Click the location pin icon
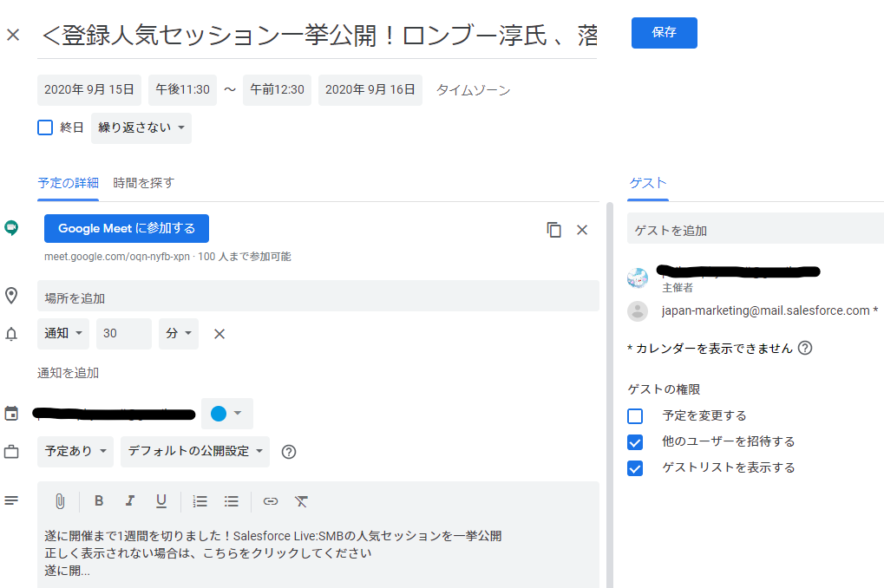The width and height of the screenshot is (884, 588). pos(11,296)
